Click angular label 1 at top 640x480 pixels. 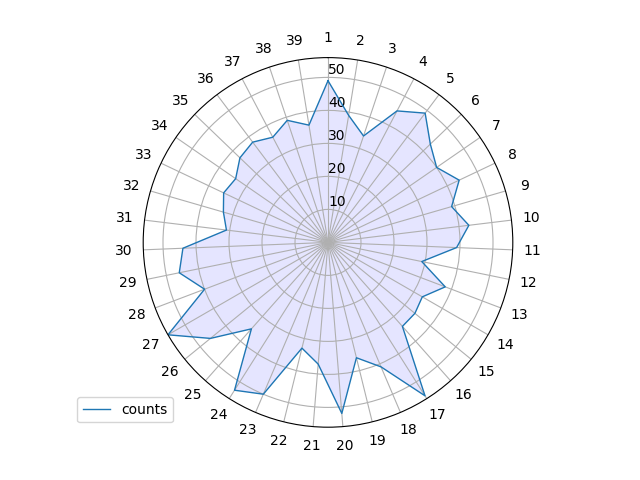(328, 38)
